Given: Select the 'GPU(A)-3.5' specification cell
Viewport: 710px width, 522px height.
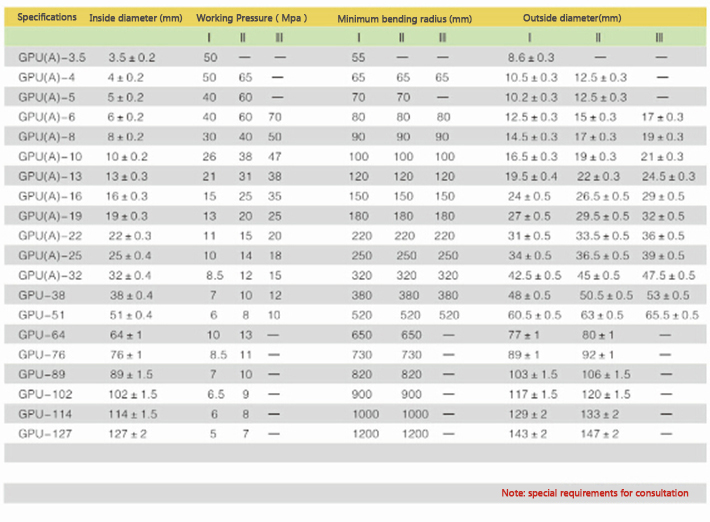Looking at the screenshot, I should tap(52, 57).
